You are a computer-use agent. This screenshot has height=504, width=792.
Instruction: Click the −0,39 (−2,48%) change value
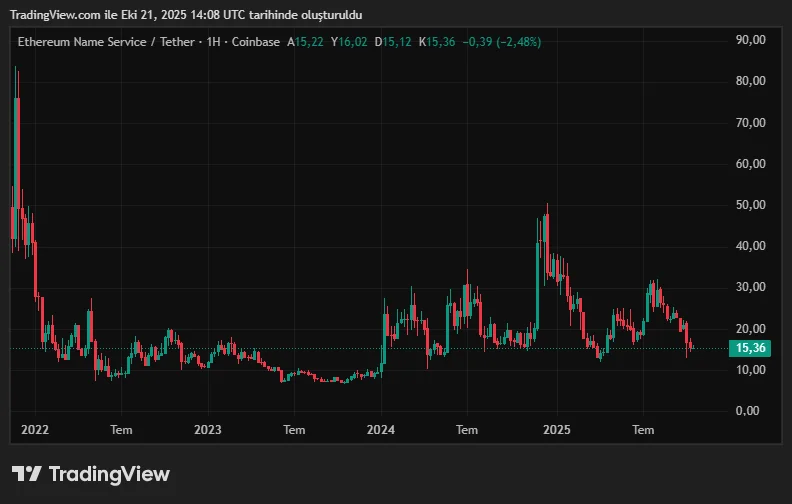click(x=502, y=42)
